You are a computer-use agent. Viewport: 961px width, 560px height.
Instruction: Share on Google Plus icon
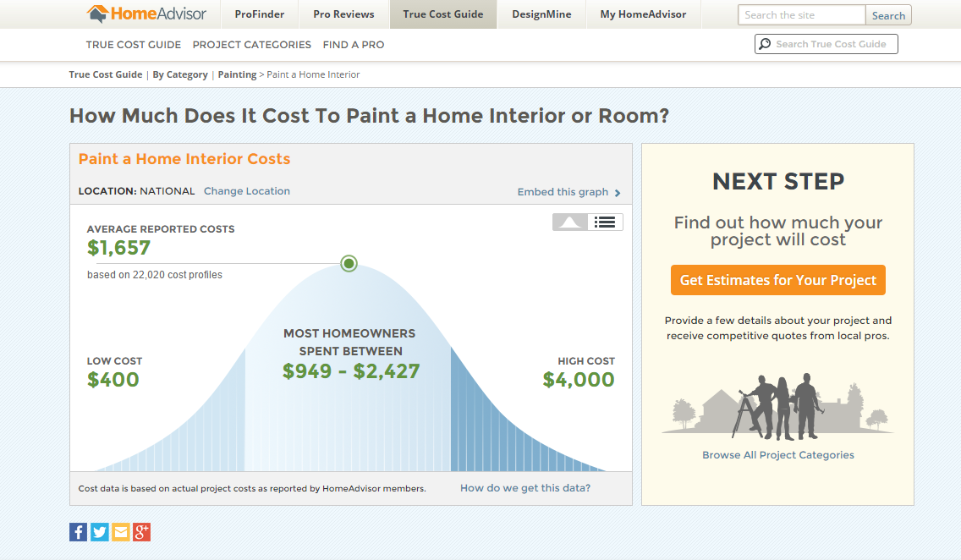pos(141,532)
